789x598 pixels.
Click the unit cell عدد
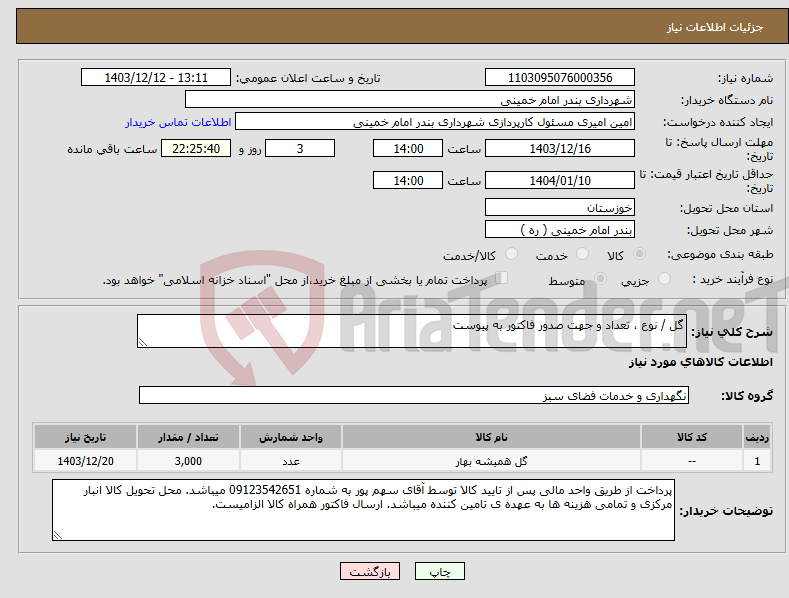pos(291,461)
